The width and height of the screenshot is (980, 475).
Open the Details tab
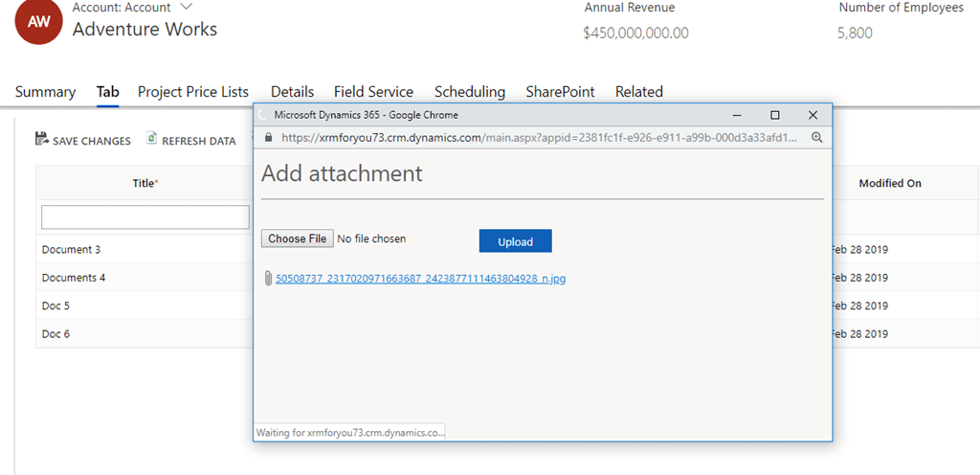pyautogui.click(x=293, y=92)
